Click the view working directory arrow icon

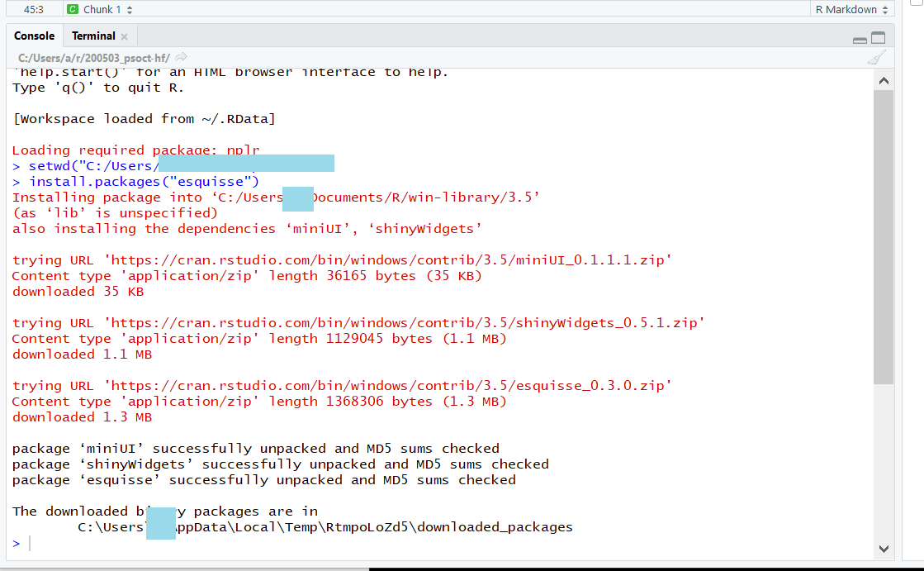click(x=181, y=57)
